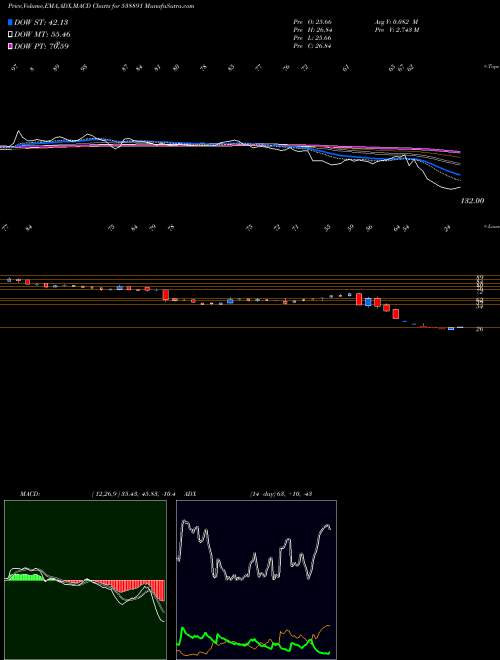Click the 'Pre V: 2.743 M' volume text
500x660 pixels.
[396, 30]
